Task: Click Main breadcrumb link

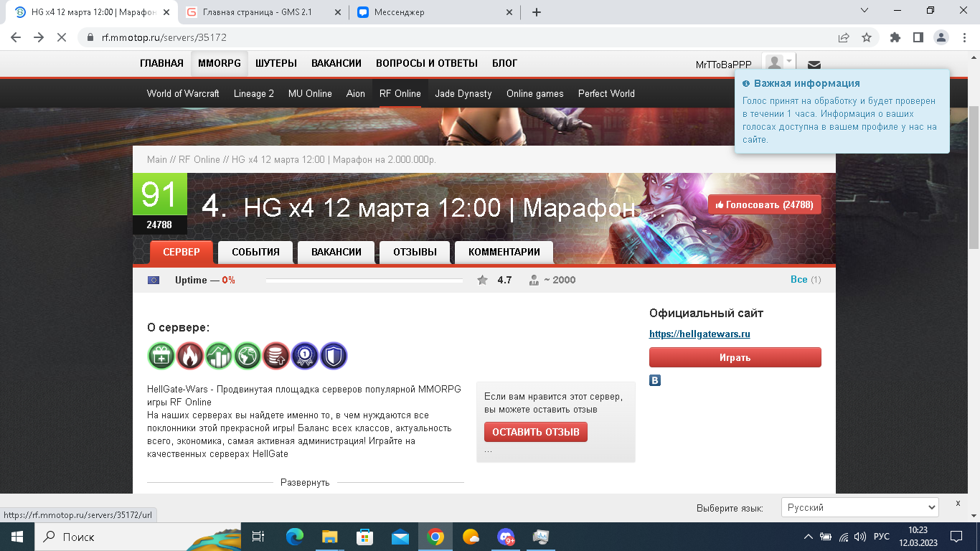Action: click(x=156, y=159)
